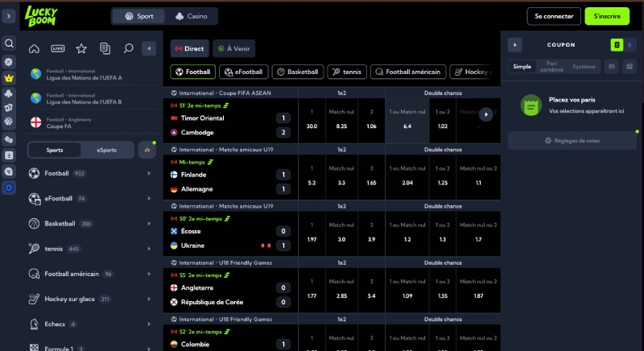Image resolution: width=644 pixels, height=351 pixels.
Task: Click the Football ball icon in sports list
Action: 34,173
